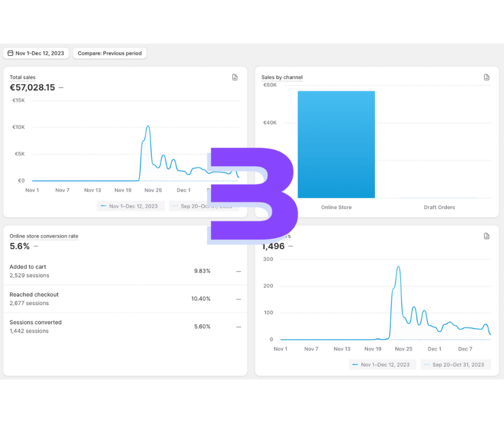This screenshot has height=423, width=504.
Task: Click the Draft Orders axis label
Action: [439, 207]
